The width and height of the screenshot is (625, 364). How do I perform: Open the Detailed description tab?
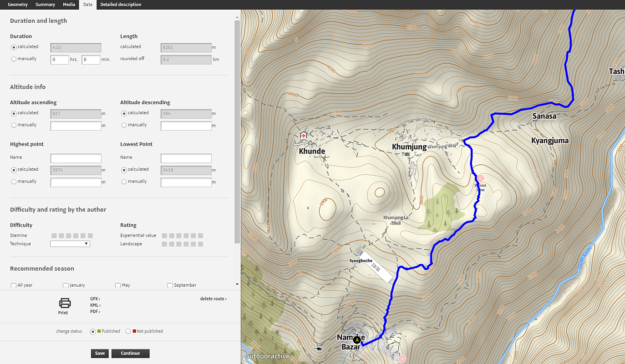tap(121, 5)
